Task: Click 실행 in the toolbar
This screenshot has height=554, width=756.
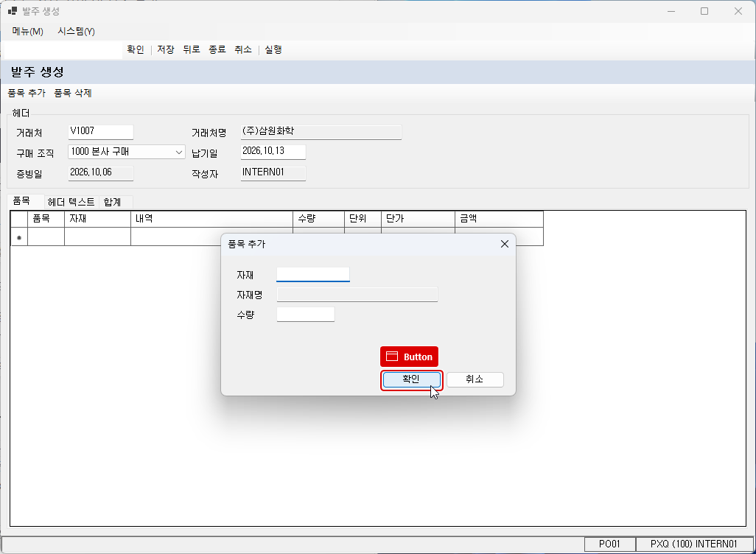Action: 273,49
